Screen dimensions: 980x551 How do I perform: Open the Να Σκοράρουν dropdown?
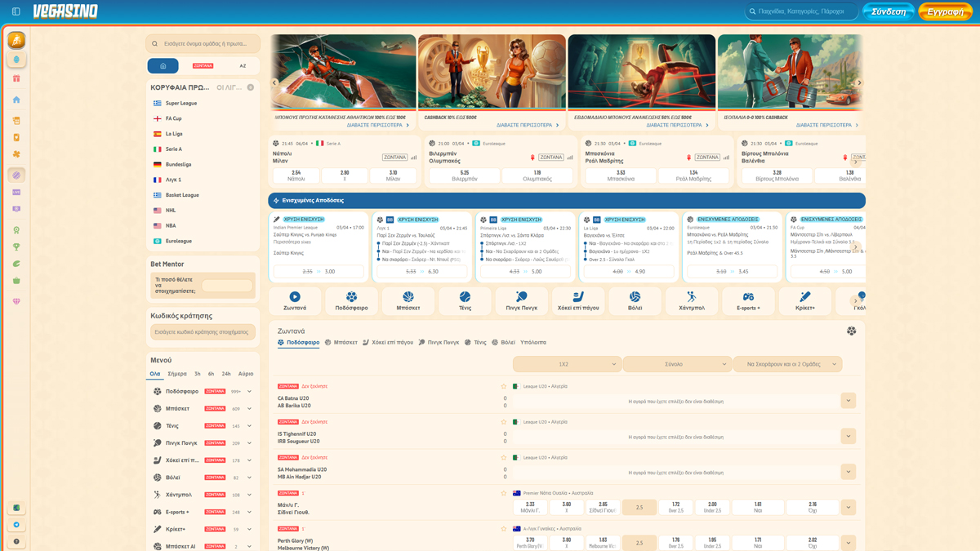786,362
